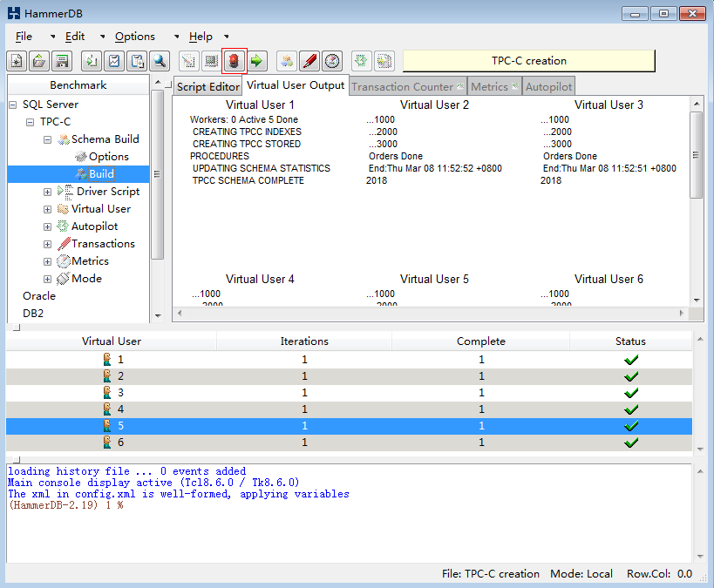This screenshot has height=588, width=714.
Task: Click the Iterations column header
Action: (x=304, y=341)
